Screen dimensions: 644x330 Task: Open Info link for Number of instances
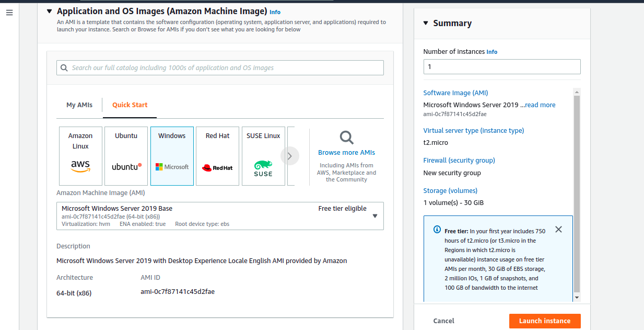(x=492, y=52)
